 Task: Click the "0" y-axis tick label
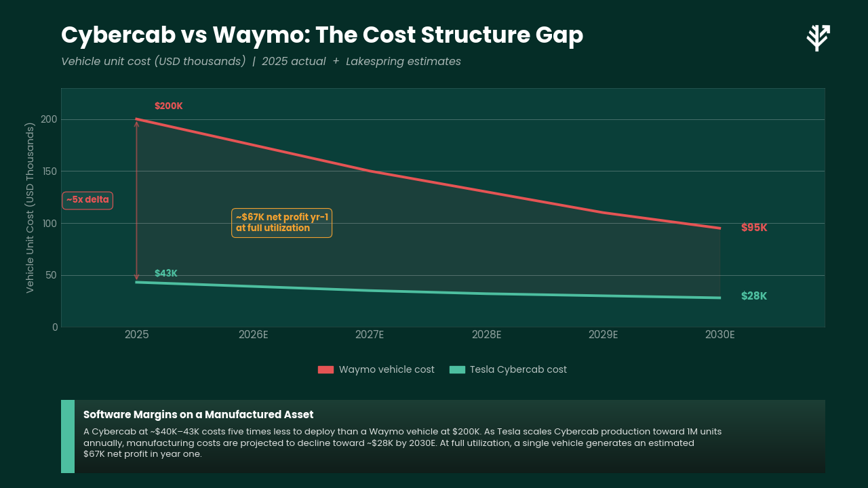[x=55, y=327]
